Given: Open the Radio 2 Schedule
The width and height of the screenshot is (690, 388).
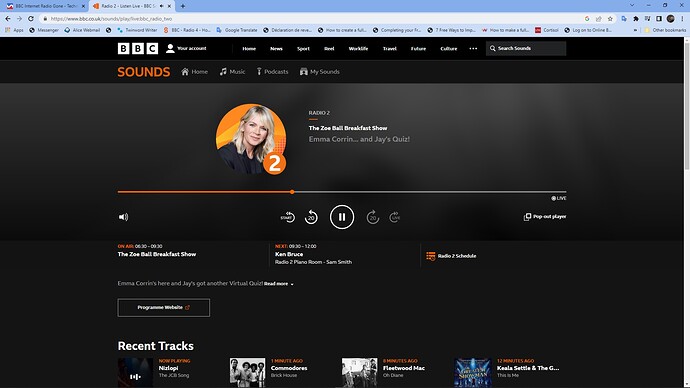Looking at the screenshot, I should (451, 256).
